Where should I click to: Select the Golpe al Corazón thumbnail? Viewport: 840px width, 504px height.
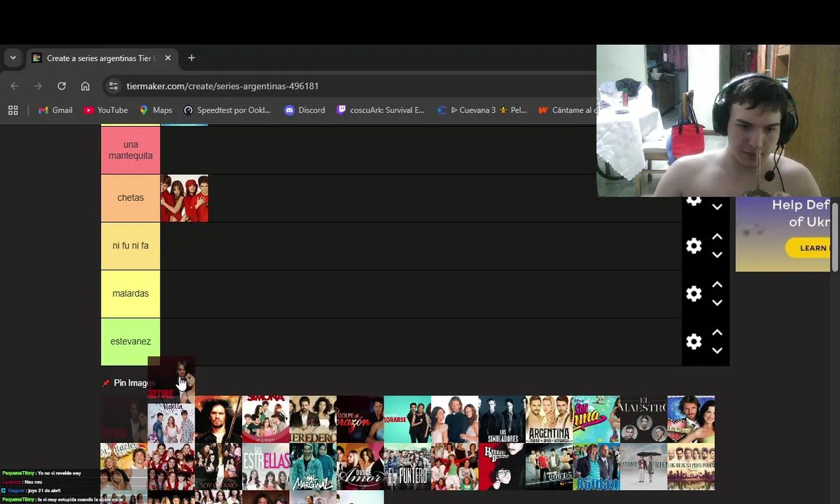360,419
